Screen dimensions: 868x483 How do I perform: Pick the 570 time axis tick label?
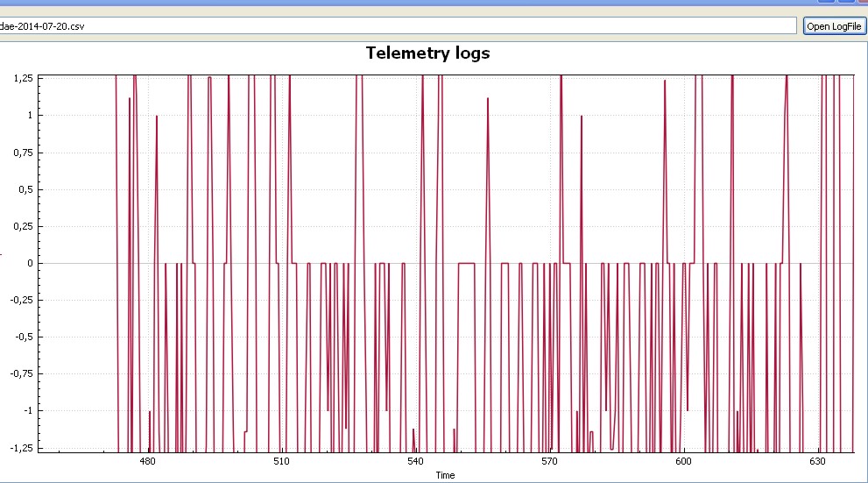pos(549,461)
